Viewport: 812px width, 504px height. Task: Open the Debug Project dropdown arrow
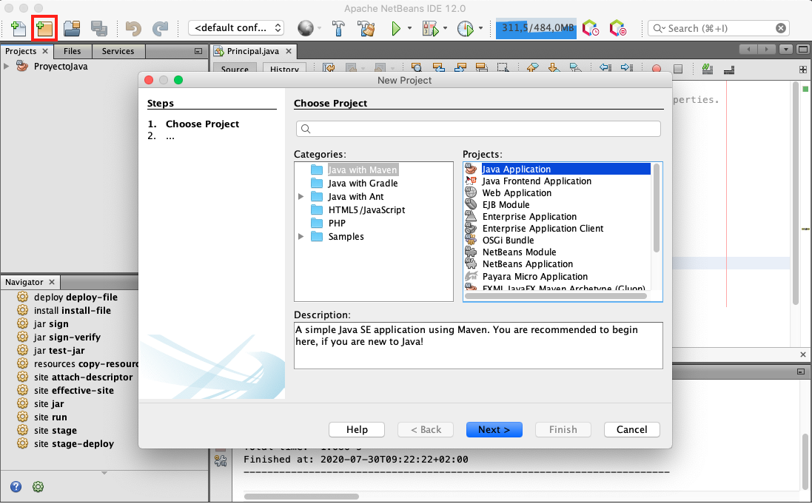tap(445, 28)
